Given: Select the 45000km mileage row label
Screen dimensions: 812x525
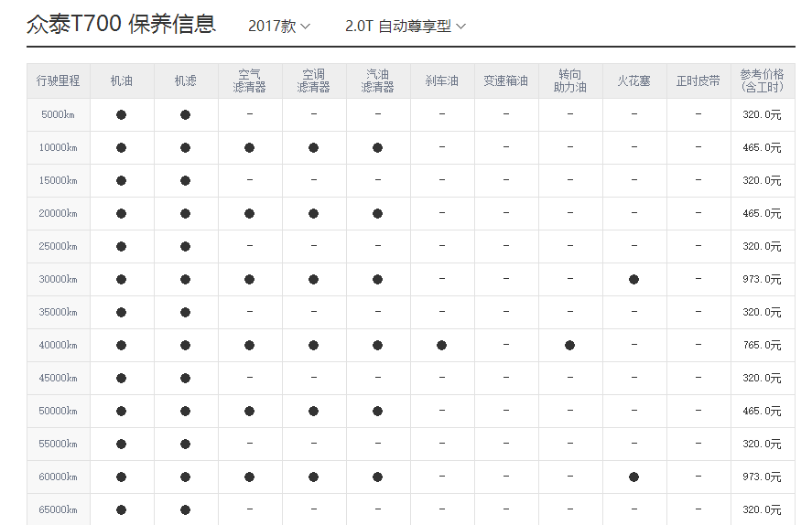Looking at the screenshot, I should click(x=58, y=378).
